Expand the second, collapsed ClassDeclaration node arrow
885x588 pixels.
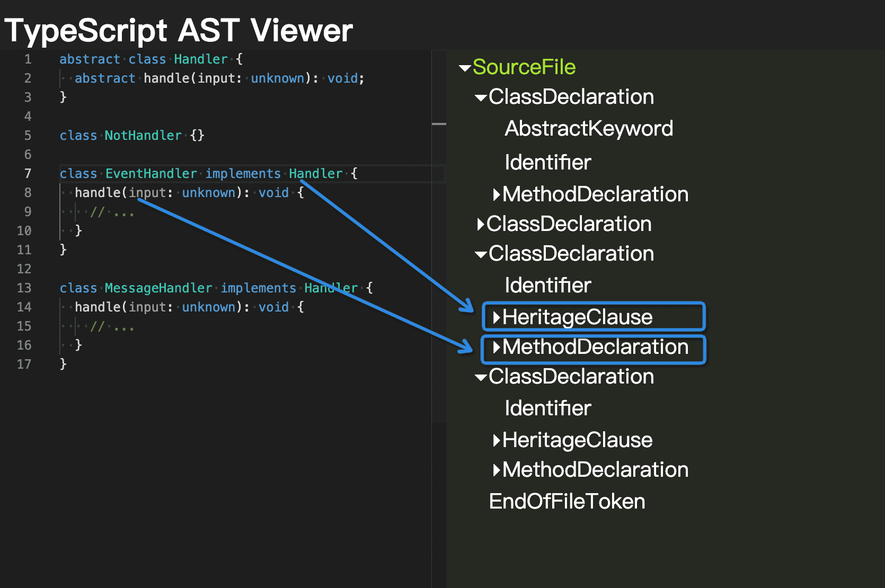[480, 225]
